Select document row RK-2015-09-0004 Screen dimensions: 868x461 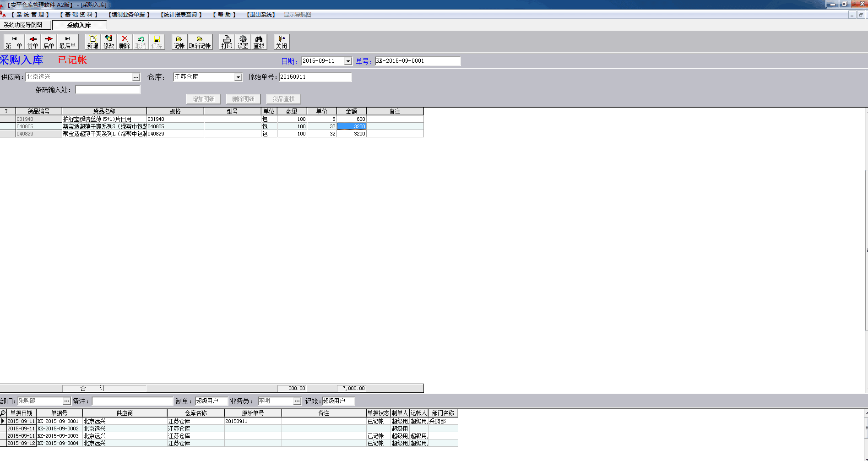tap(229, 443)
